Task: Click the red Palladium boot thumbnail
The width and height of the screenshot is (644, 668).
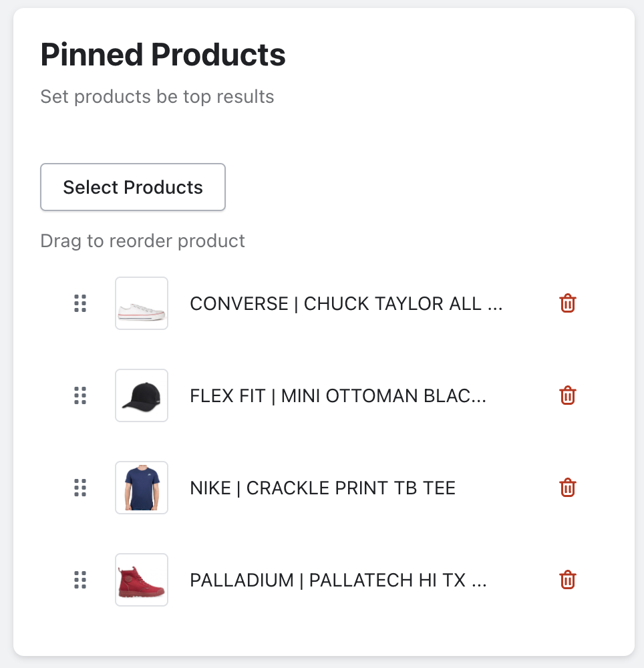Action: [142, 580]
